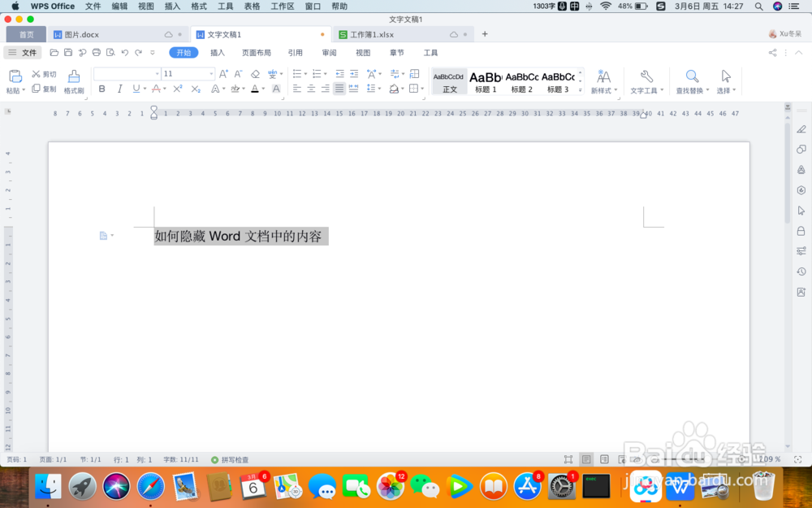The width and height of the screenshot is (812, 508).
Task: Clear formatting with the eraser icon
Action: (255, 74)
